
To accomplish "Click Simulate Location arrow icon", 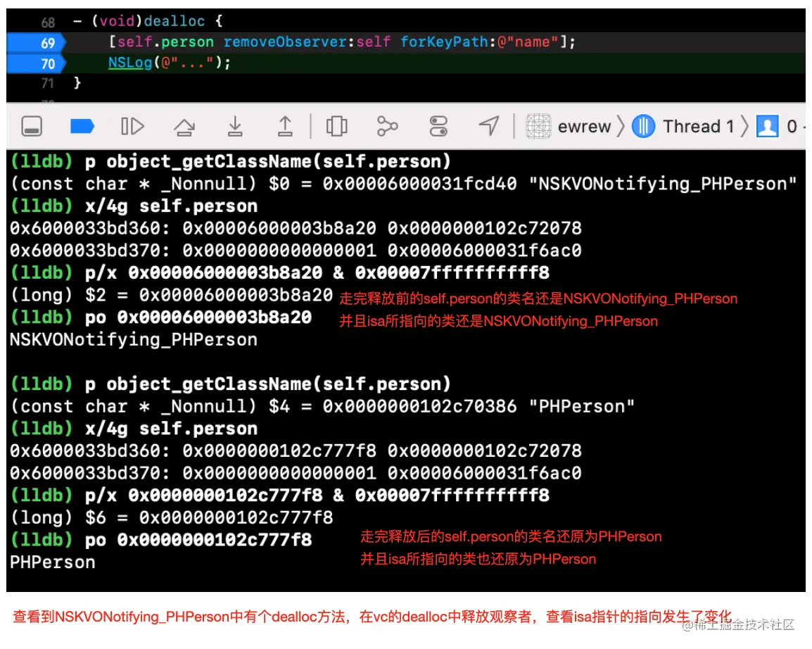I will [x=489, y=126].
